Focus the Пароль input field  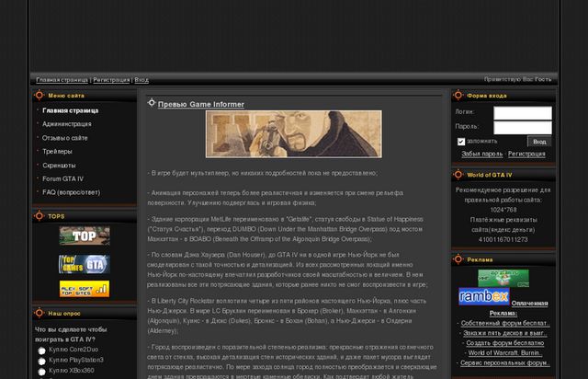523,128
